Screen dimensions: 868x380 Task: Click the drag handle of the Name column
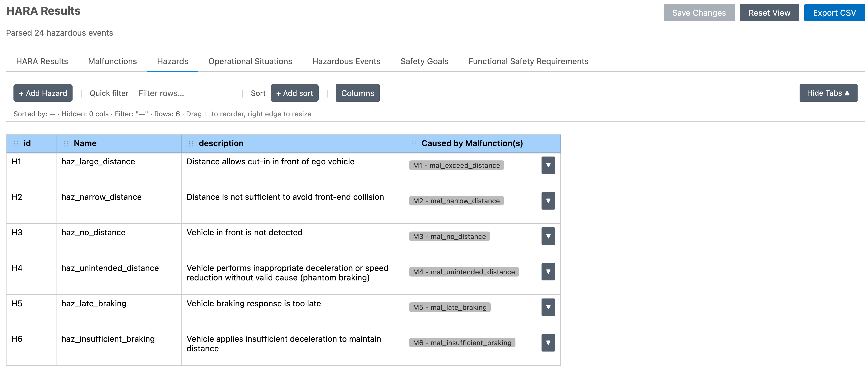(66, 144)
